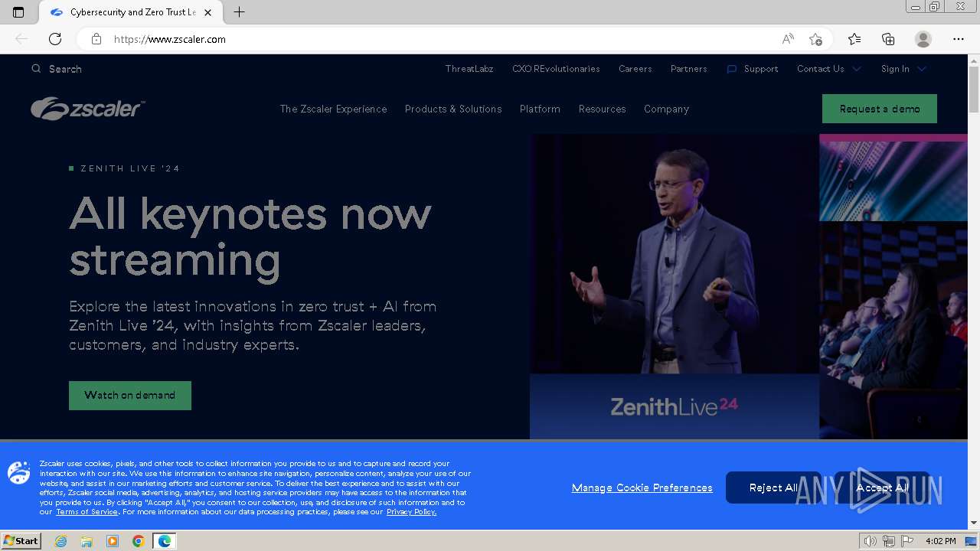The width and height of the screenshot is (980, 551).
Task: Click the site Search magnifier icon
Action: (x=36, y=69)
